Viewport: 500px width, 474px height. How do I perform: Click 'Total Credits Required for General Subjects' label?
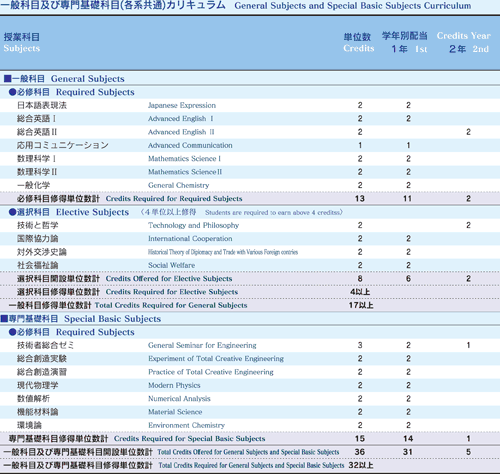coord(171,305)
